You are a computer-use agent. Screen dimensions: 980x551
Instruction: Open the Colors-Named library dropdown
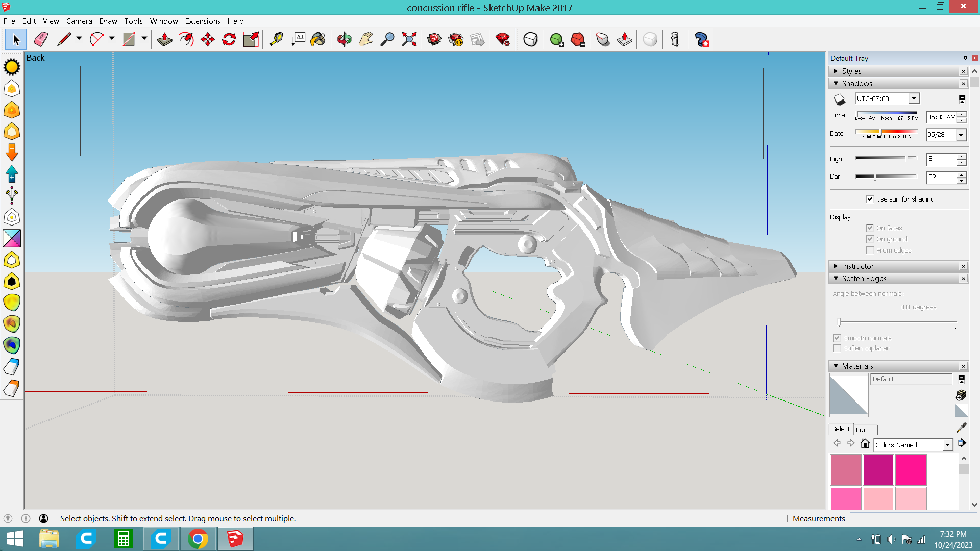coord(947,445)
